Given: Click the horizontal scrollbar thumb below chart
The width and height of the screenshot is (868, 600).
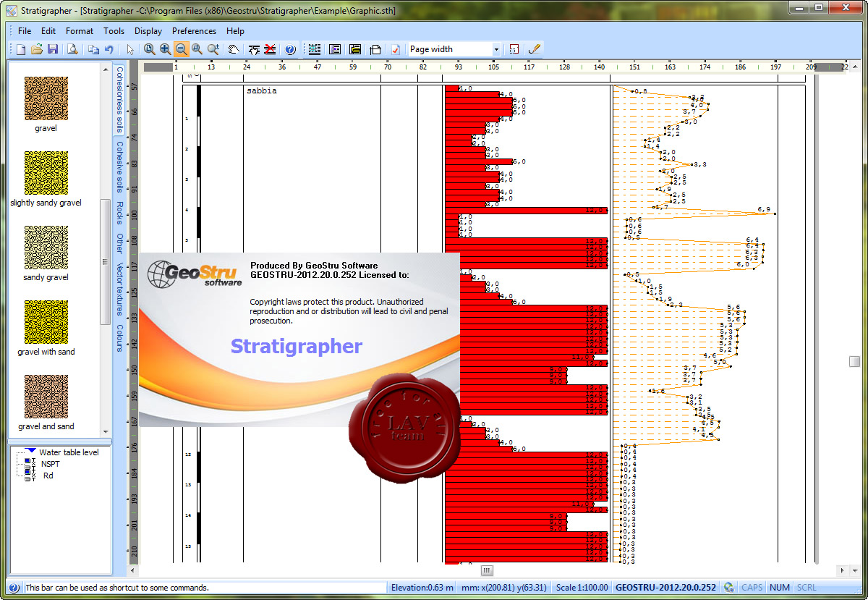Looking at the screenshot, I should pos(487,570).
